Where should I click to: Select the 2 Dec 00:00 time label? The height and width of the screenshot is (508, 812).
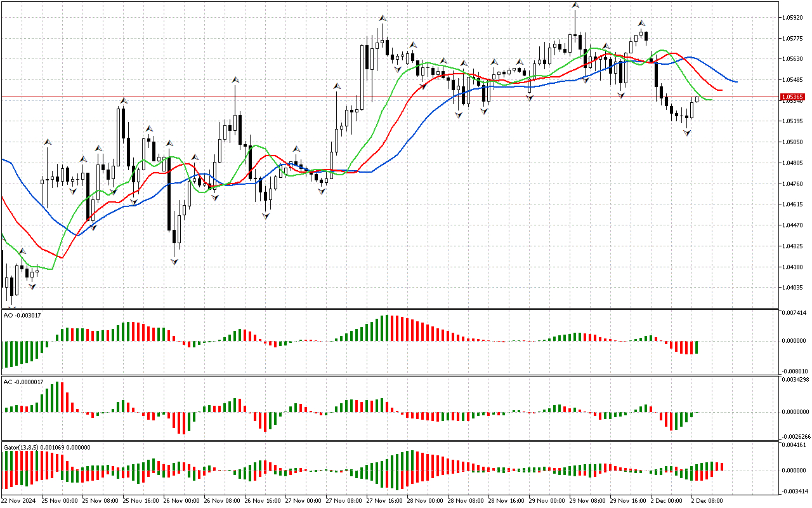(665, 500)
